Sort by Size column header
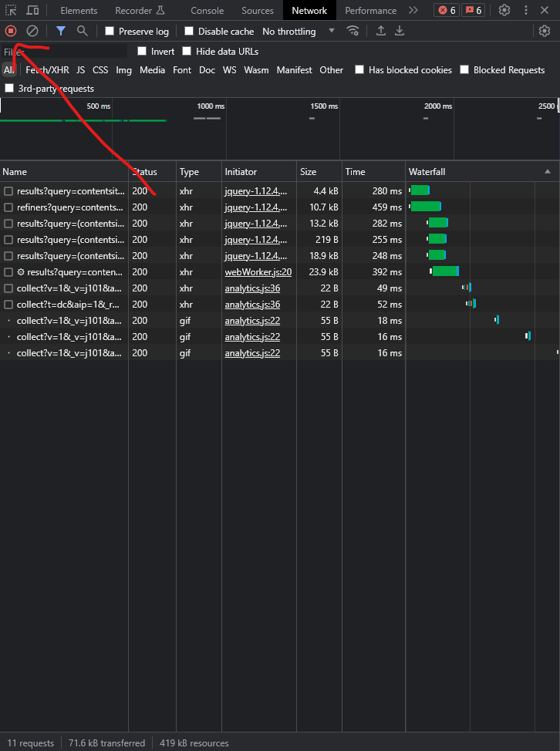 pyautogui.click(x=319, y=171)
